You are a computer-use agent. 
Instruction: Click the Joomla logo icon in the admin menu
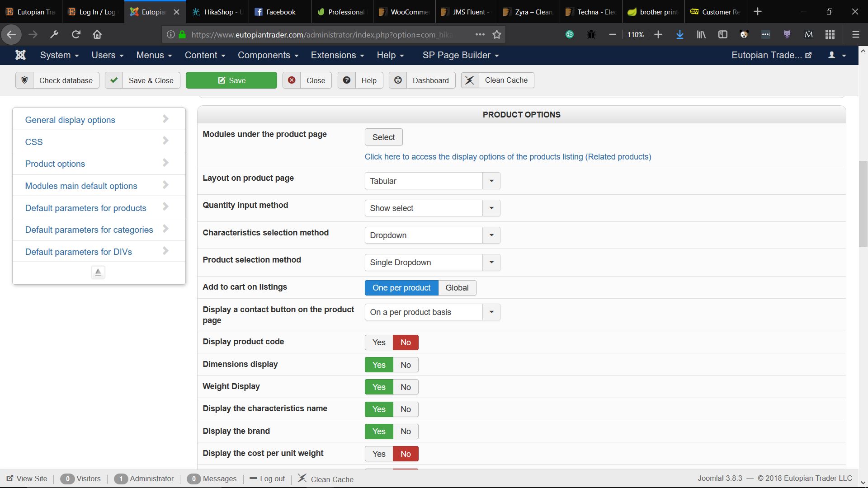(x=20, y=55)
